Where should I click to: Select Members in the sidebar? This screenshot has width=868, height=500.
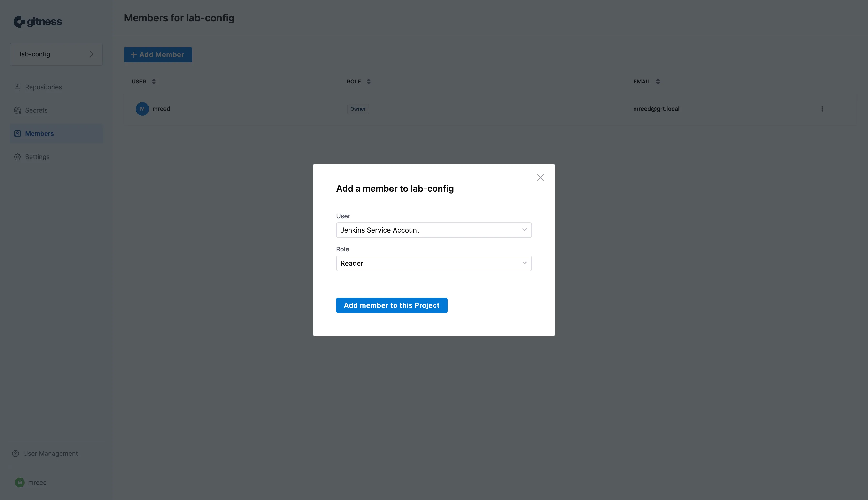pos(56,134)
